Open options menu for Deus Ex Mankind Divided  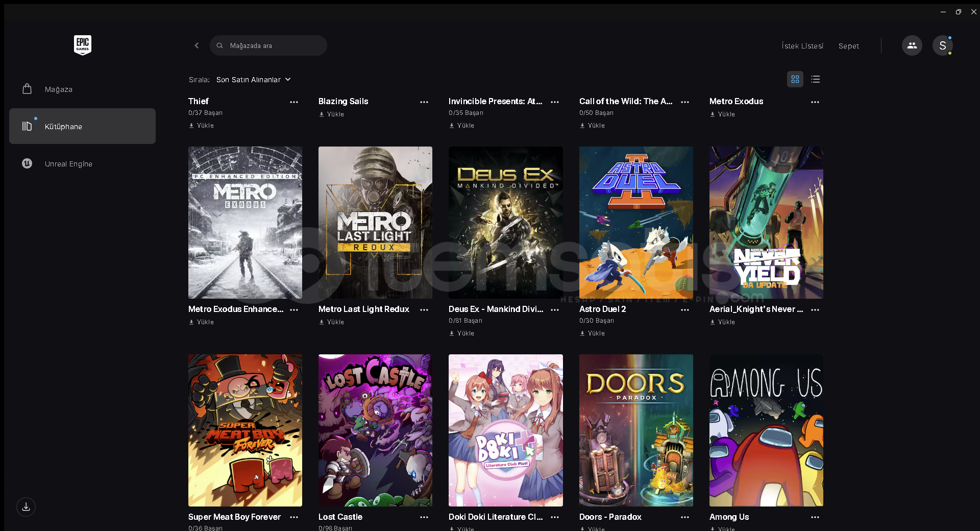pos(555,310)
